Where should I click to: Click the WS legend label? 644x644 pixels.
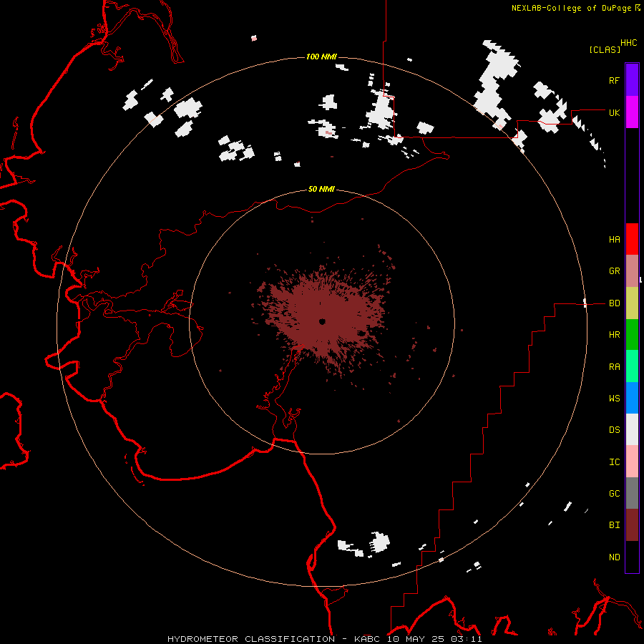[614, 398]
